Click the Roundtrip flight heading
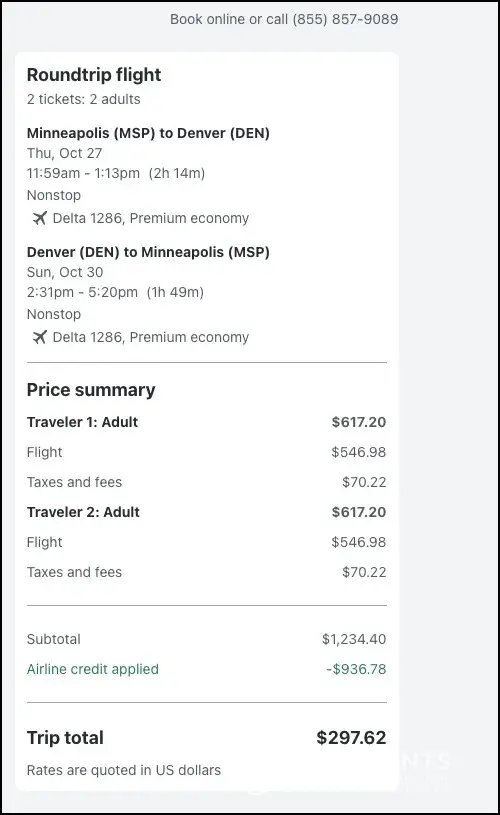Screen dimensions: 500x815 (x=94, y=75)
